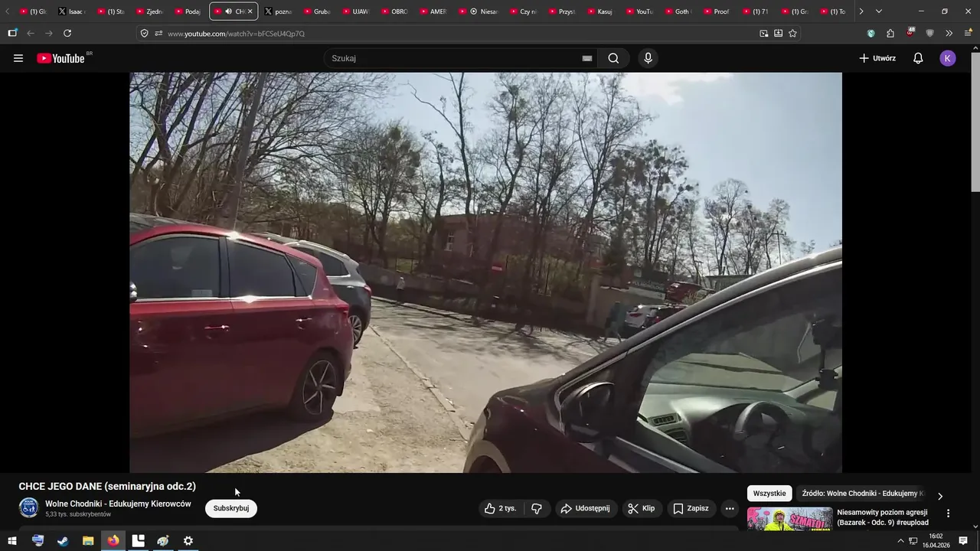Mute the playing tab via speaker icon
The image size is (980, 551).
(228, 11)
